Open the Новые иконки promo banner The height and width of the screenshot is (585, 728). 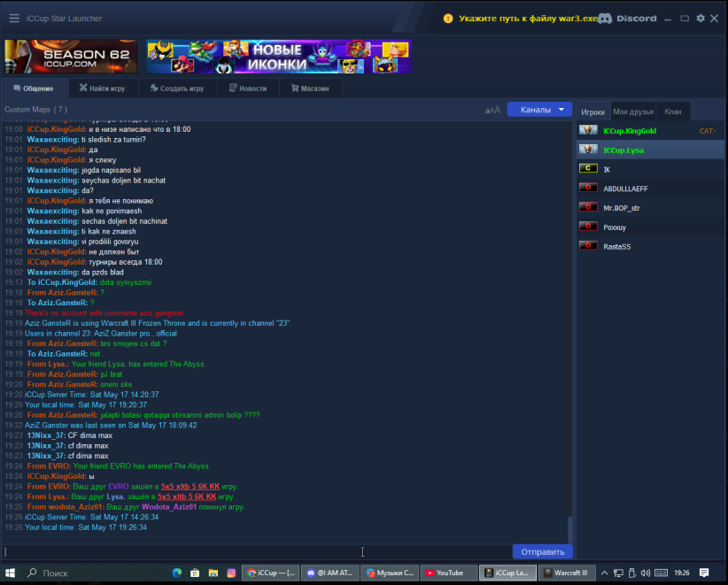click(279, 57)
